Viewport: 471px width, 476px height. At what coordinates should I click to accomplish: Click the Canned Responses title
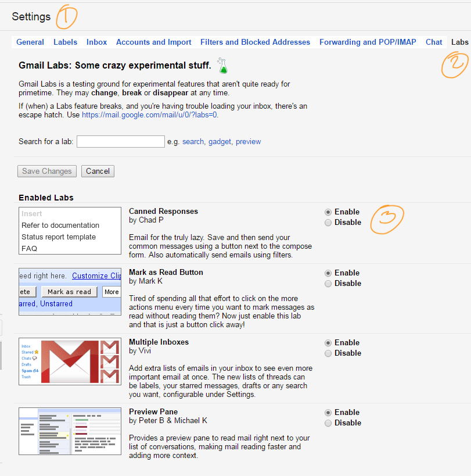tap(163, 212)
